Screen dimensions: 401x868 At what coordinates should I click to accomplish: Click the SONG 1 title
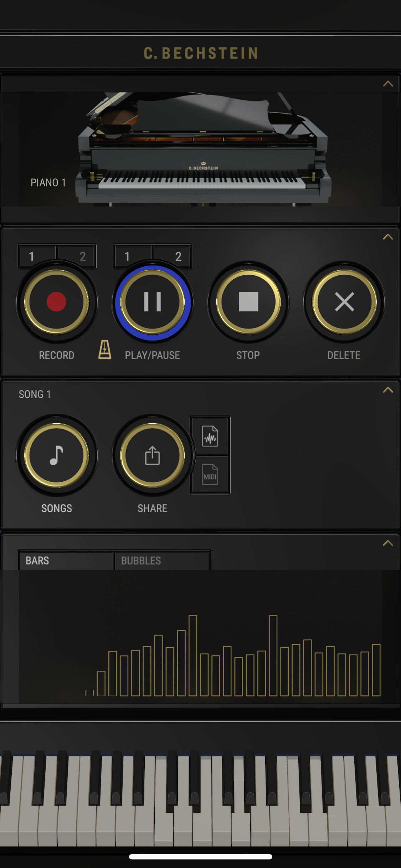click(35, 394)
